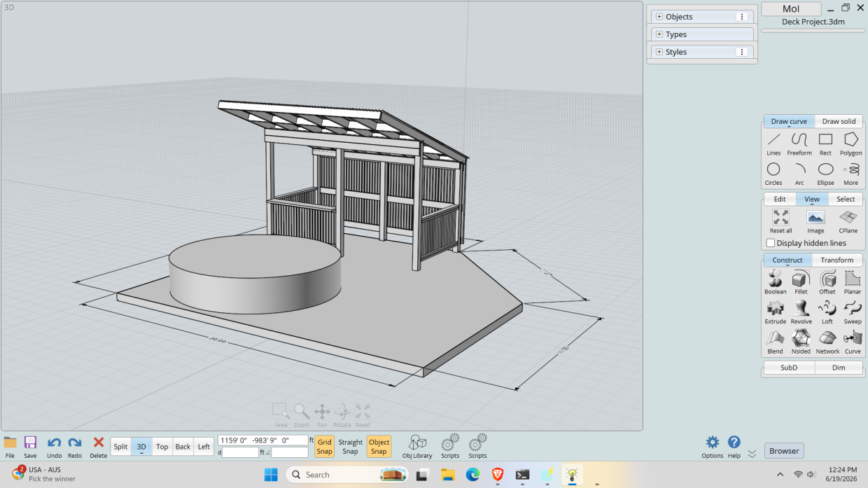Activate the CPlane tool
The image size is (868, 488).
tap(848, 221)
